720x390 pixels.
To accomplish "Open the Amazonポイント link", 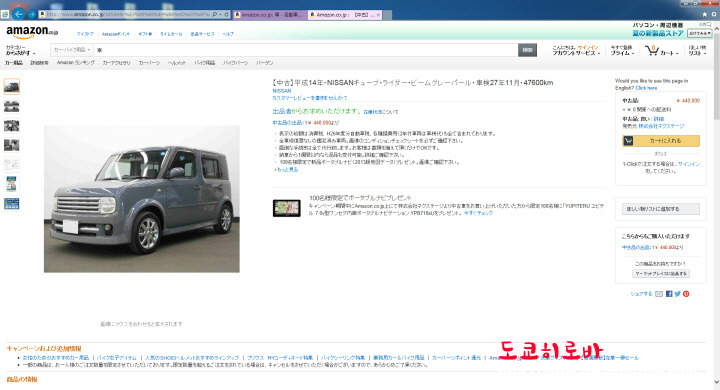I will [116, 34].
